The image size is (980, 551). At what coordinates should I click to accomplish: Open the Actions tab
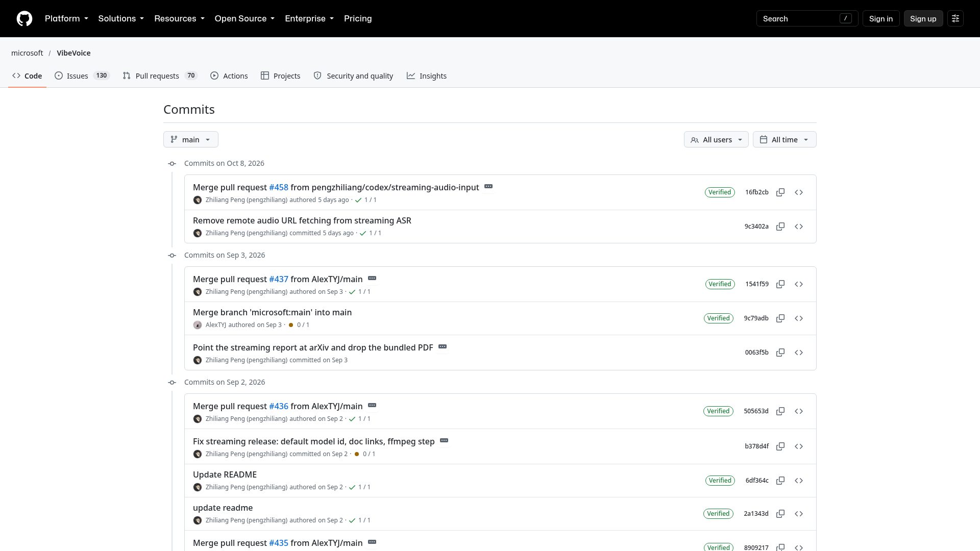pos(229,76)
